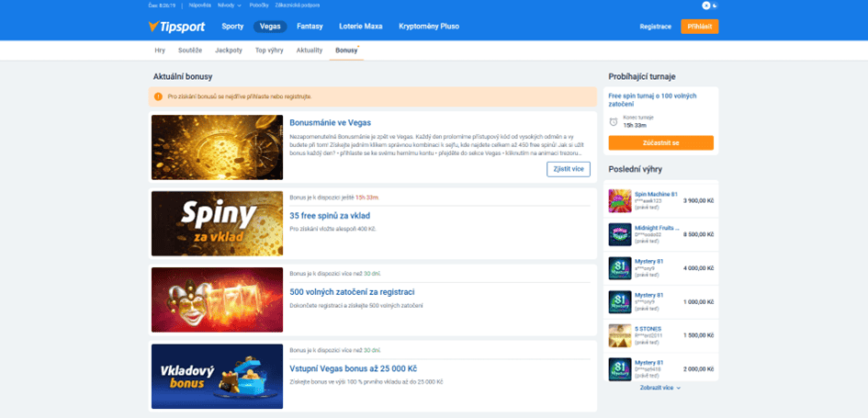Click the Spin Machine 81 game icon
The image size is (868, 418).
pos(619,201)
